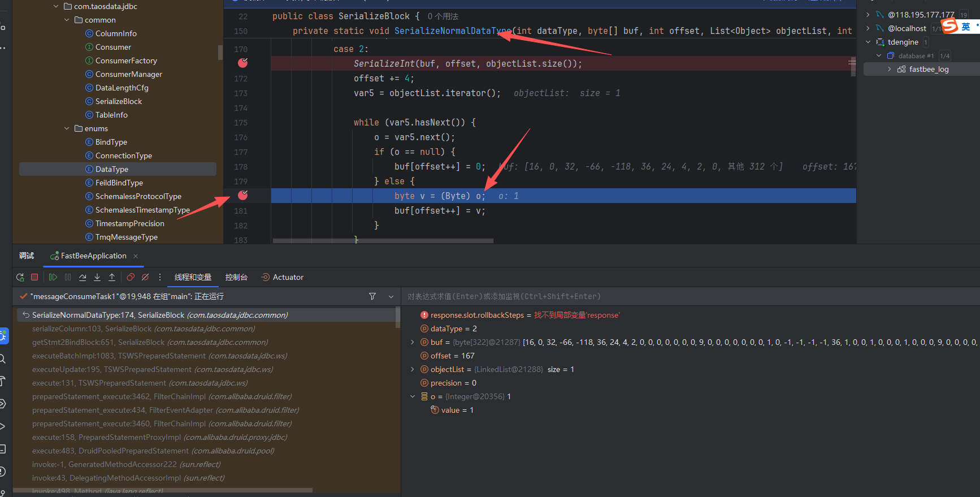Click the Step Out icon
980x497 pixels.
pyautogui.click(x=112, y=277)
